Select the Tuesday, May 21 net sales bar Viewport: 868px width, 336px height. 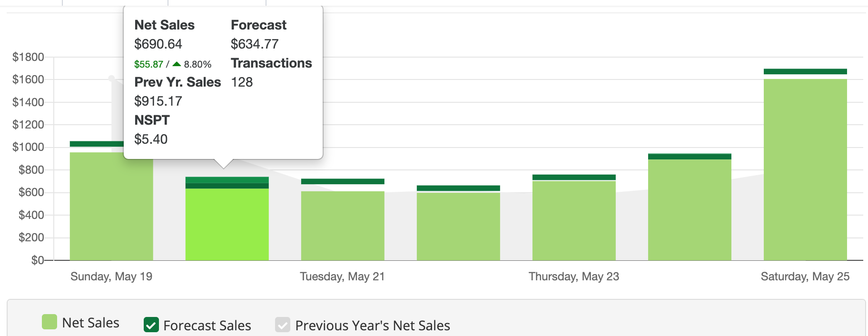pyautogui.click(x=343, y=226)
